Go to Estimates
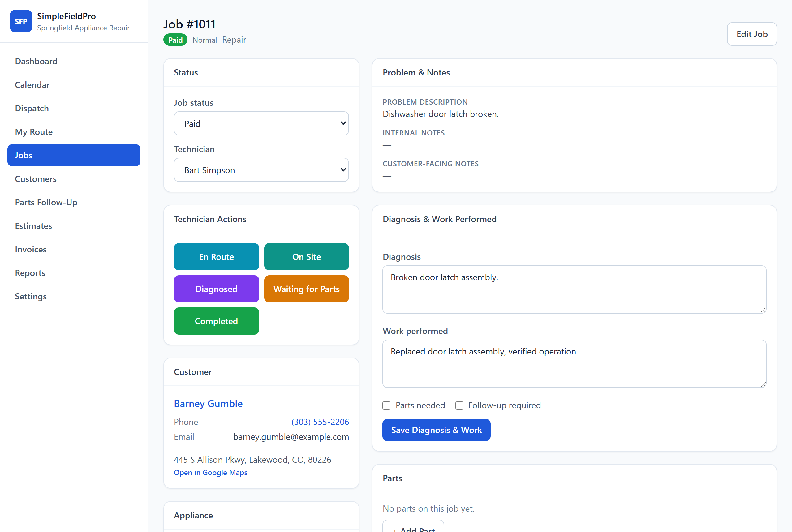Screen dimensions: 792x532 74,226
